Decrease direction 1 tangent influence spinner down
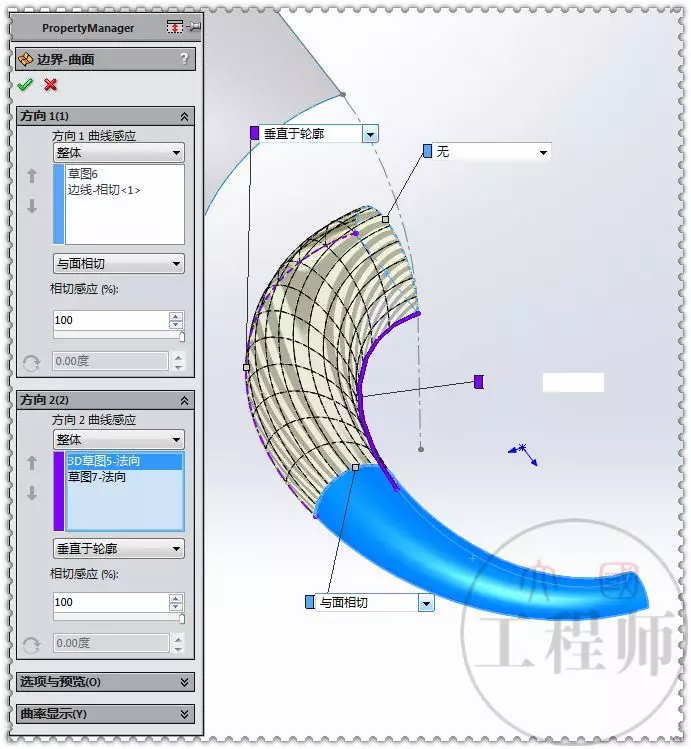Image resolution: width=691 pixels, height=749 pixels. click(x=176, y=325)
